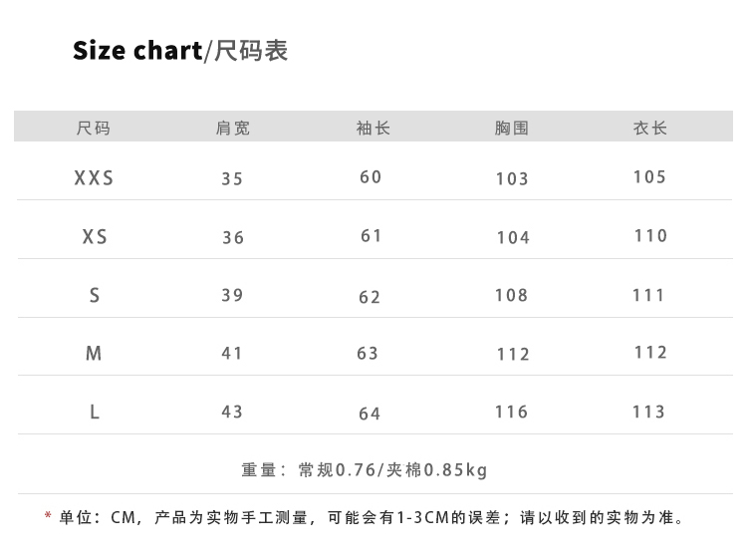The image size is (747, 560).
Task: Click garment length value 113 for L
Action: (648, 413)
